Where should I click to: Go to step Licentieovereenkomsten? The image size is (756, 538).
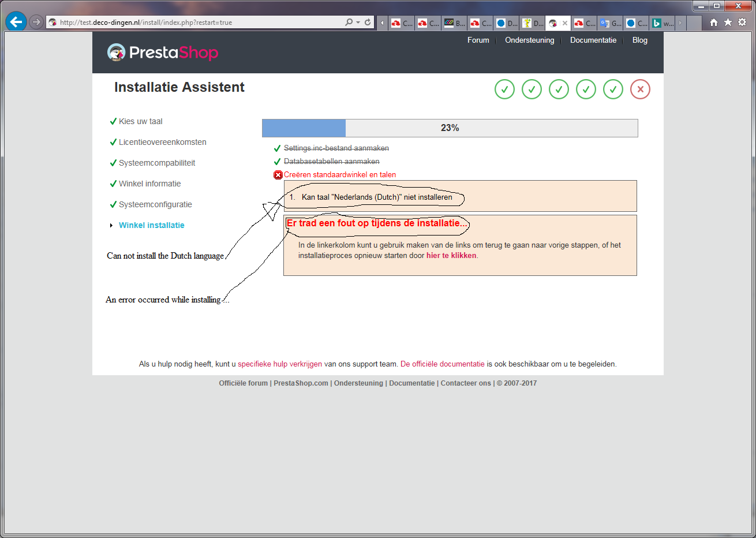[x=162, y=142]
